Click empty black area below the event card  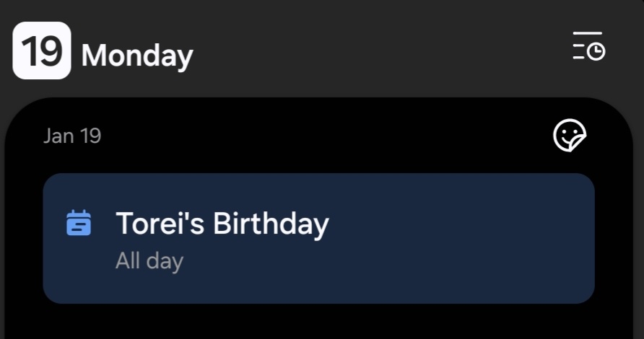point(318,322)
